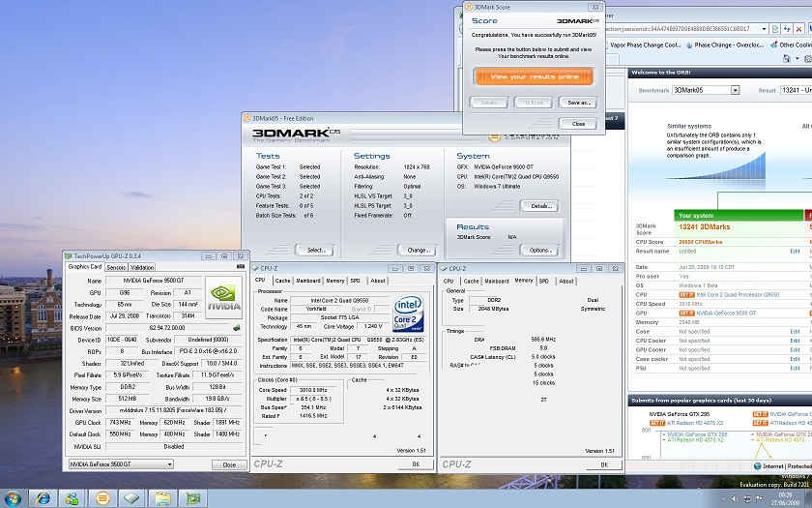Click the Close button in GPU-Z
Viewport: 812px width, 508px height.
(229, 465)
